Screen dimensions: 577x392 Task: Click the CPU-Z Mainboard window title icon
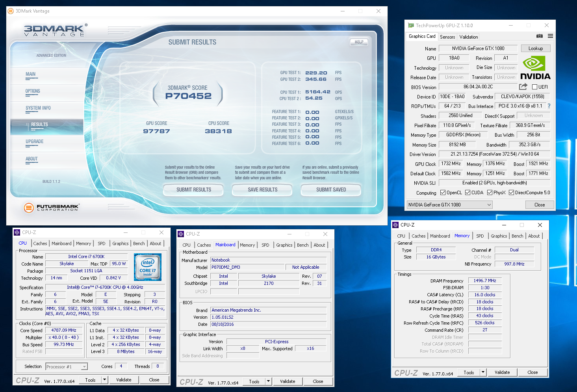click(181, 234)
